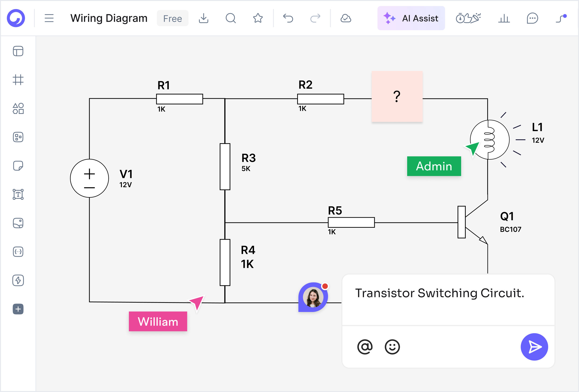
Task: Click the Transistor Switching Circuit comment text
Action: click(x=440, y=293)
